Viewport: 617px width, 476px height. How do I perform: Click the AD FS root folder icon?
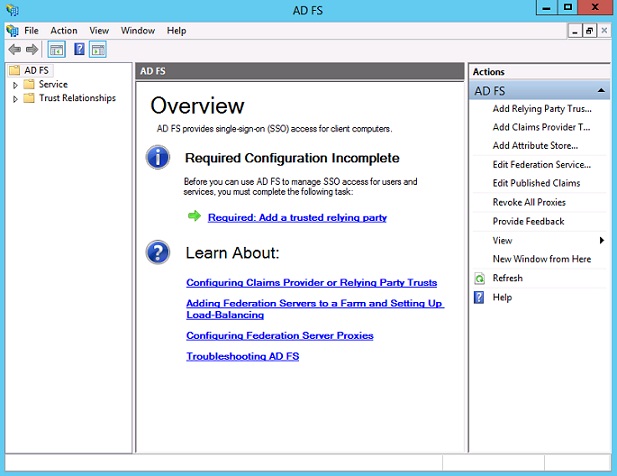coord(15,70)
